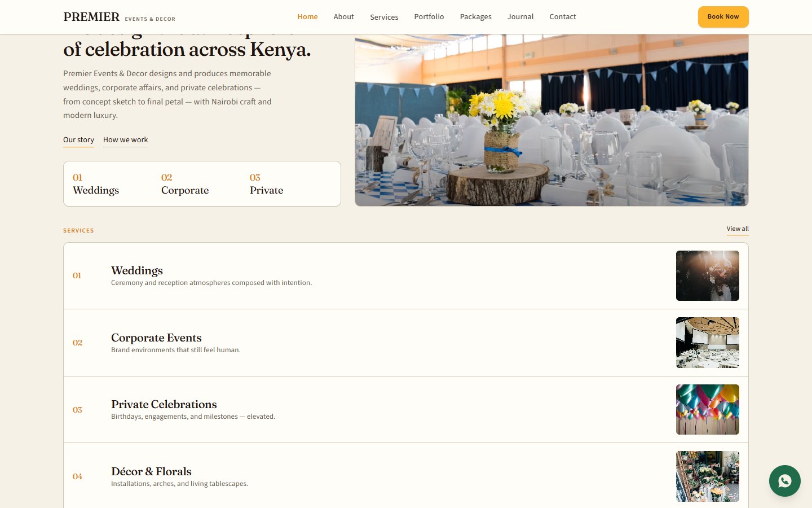
Task: Open the Décor & Florals thumbnail image
Action: pos(708,476)
